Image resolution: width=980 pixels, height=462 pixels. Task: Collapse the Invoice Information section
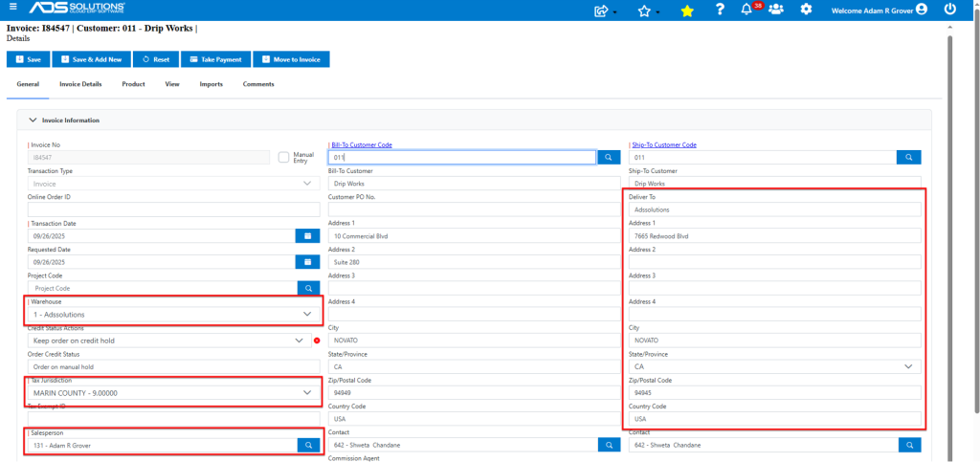[x=33, y=120]
